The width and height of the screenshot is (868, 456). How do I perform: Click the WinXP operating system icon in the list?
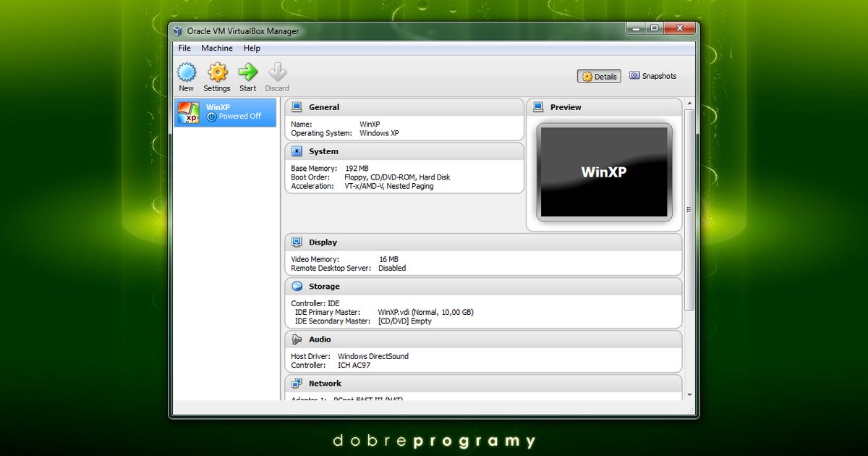click(x=190, y=112)
